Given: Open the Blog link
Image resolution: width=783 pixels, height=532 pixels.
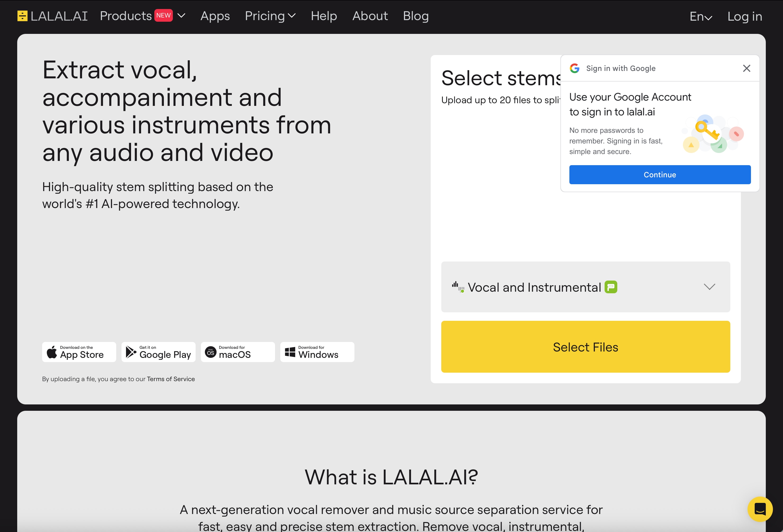Looking at the screenshot, I should [x=416, y=16].
